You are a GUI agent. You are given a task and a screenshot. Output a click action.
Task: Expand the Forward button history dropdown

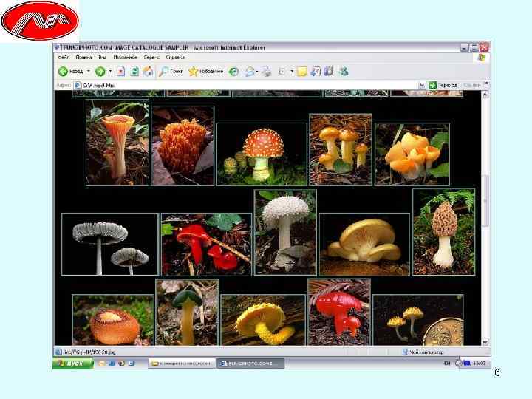(110, 72)
